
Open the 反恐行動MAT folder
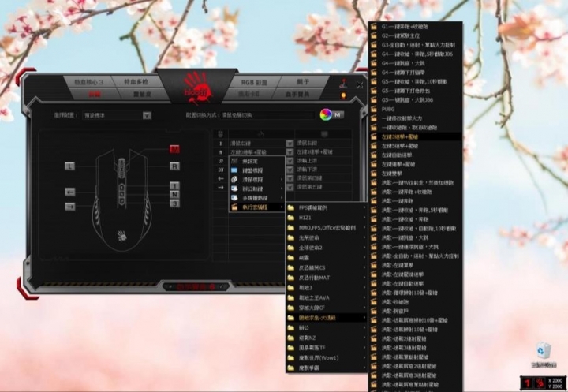327,278
